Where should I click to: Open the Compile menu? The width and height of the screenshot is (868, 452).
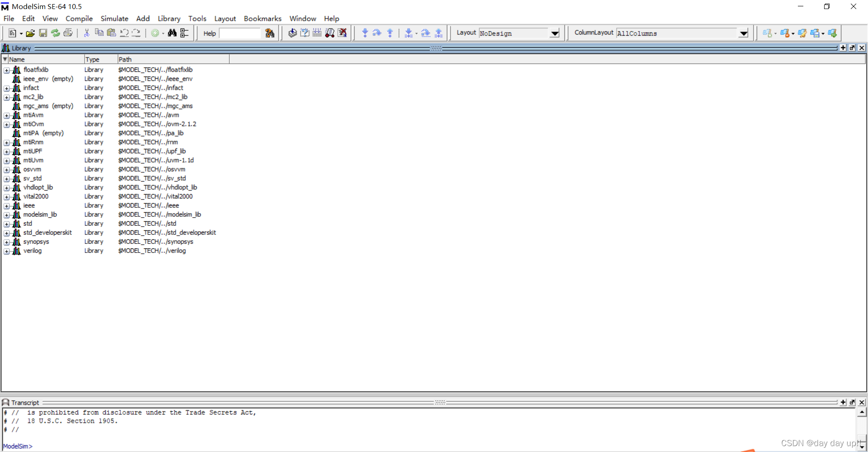click(79, 19)
